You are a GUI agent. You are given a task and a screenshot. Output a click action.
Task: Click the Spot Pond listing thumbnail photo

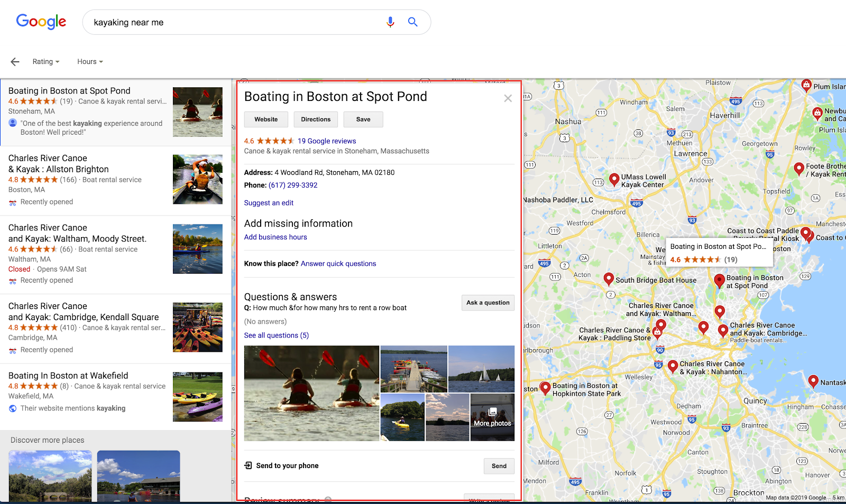click(198, 112)
